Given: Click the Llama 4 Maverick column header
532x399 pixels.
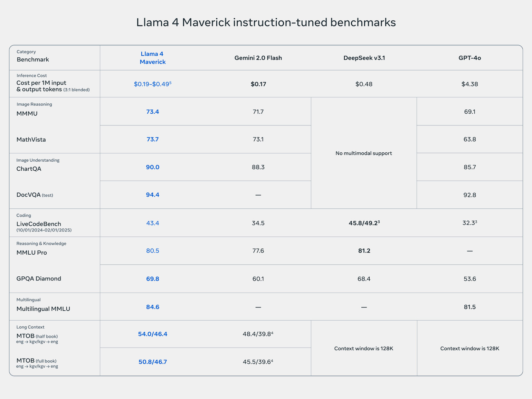Looking at the screenshot, I should click(152, 58).
